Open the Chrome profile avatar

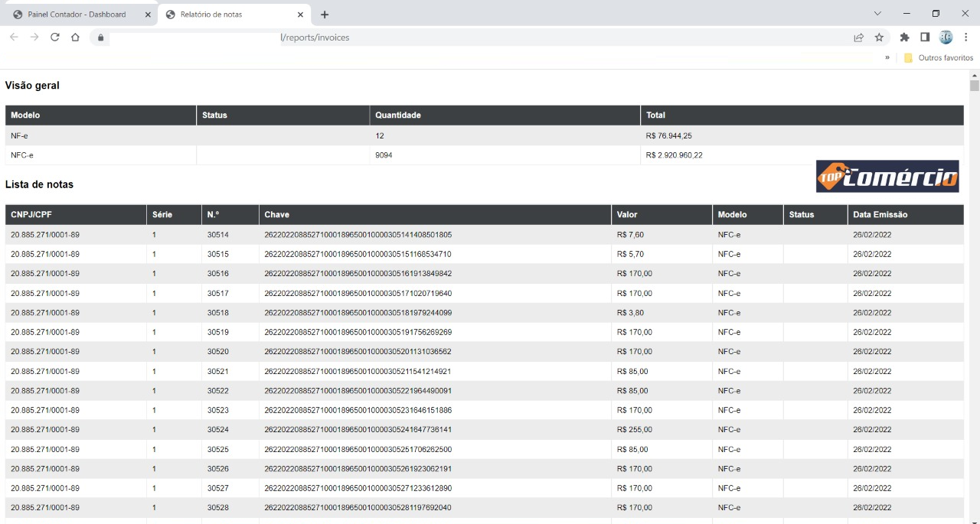click(x=946, y=37)
